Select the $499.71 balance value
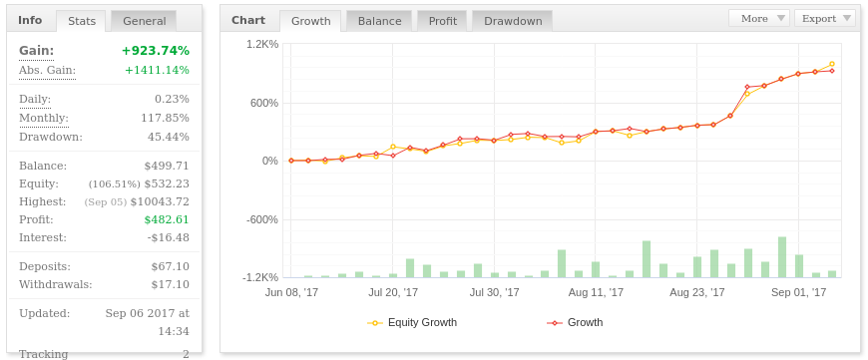 (x=167, y=166)
